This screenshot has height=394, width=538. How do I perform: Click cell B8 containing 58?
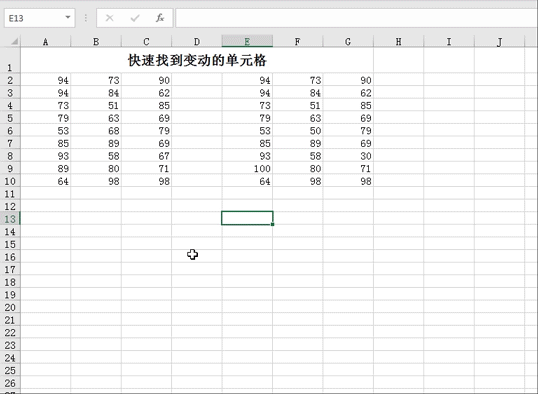(x=96, y=156)
